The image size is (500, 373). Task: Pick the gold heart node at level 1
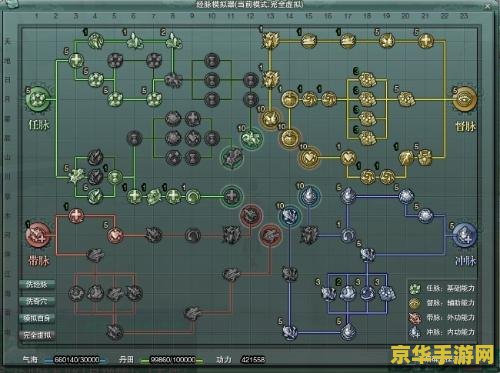pyautogui.click(x=348, y=157)
